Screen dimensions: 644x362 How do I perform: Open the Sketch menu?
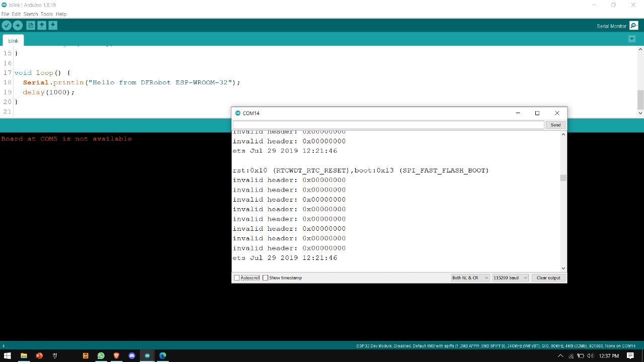31,14
